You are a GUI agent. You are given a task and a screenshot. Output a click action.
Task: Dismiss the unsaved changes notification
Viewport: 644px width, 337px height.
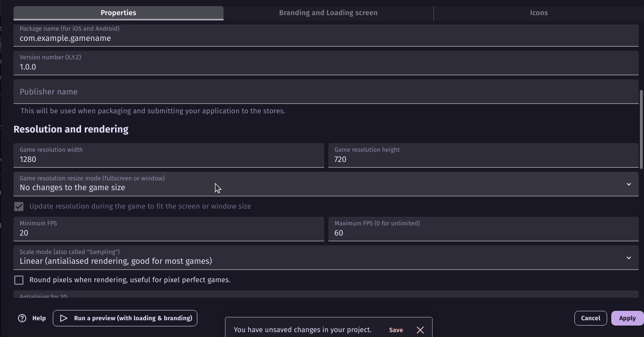point(420,330)
